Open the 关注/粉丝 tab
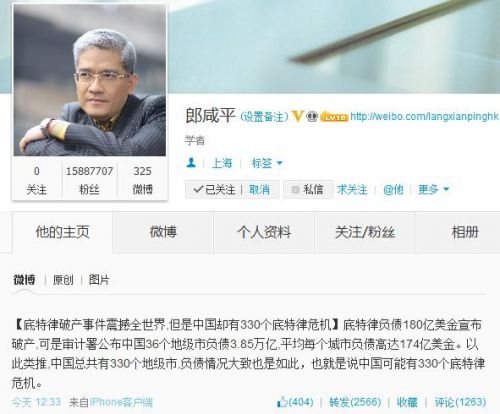Viewport: 500px width, 414px height. (x=365, y=232)
